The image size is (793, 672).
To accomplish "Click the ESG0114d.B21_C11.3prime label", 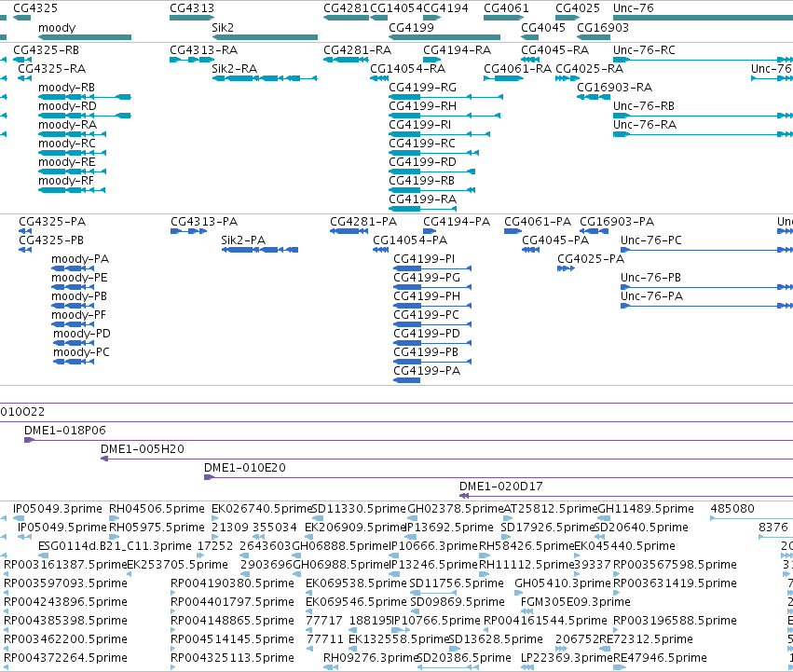I will [115, 546].
